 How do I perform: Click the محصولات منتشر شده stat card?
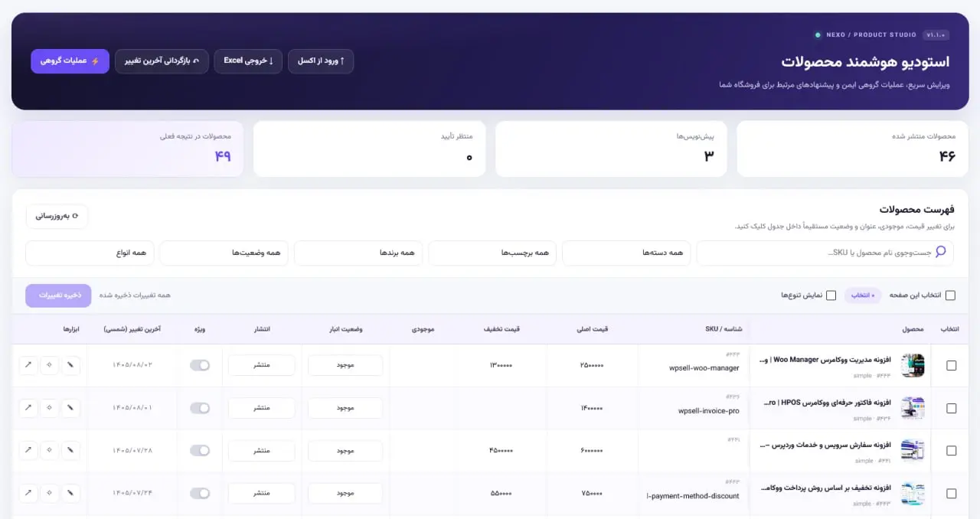(x=853, y=149)
